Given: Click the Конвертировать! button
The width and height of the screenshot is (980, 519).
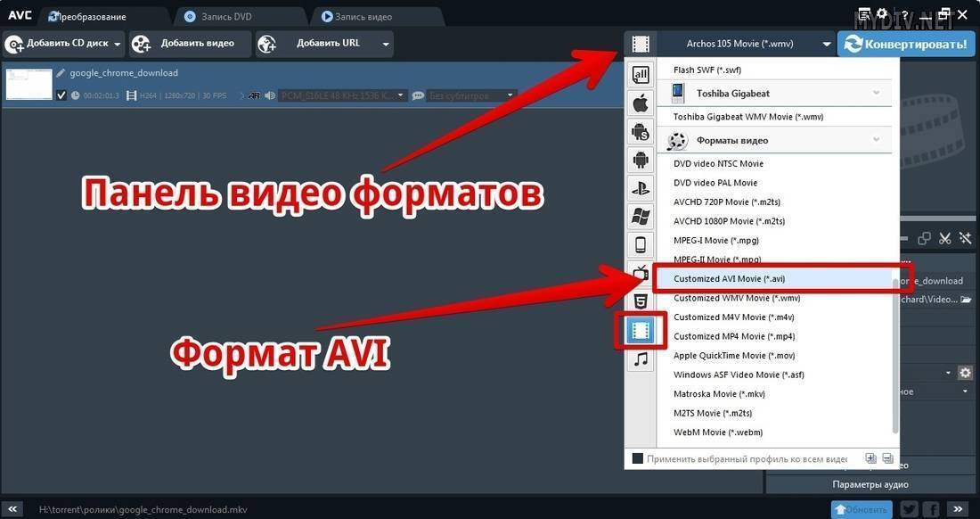Looking at the screenshot, I should coord(906,45).
